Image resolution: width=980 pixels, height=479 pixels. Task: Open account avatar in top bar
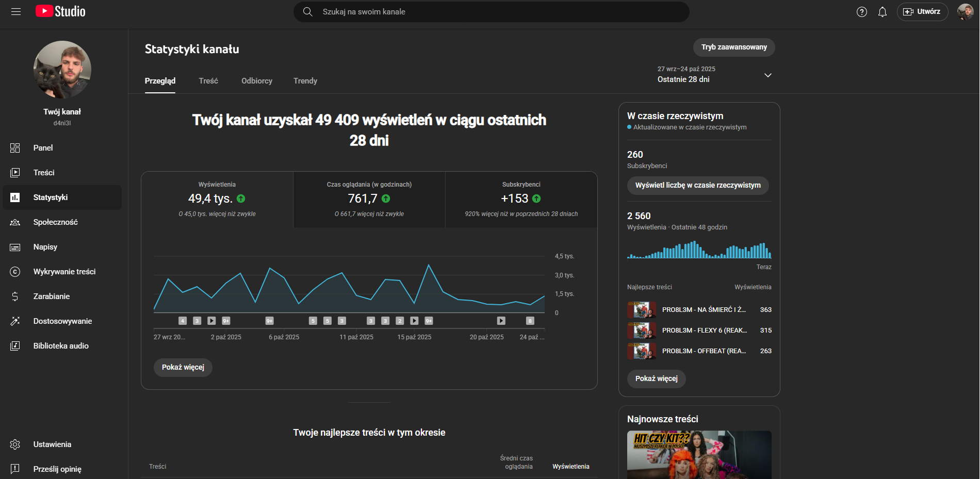point(965,11)
